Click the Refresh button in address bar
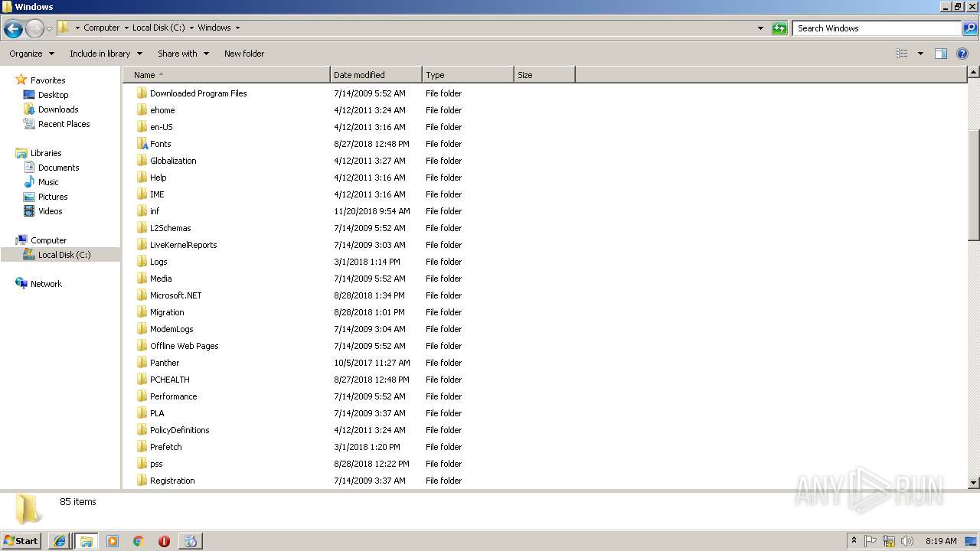Screen dimensions: 980x551 click(779, 28)
